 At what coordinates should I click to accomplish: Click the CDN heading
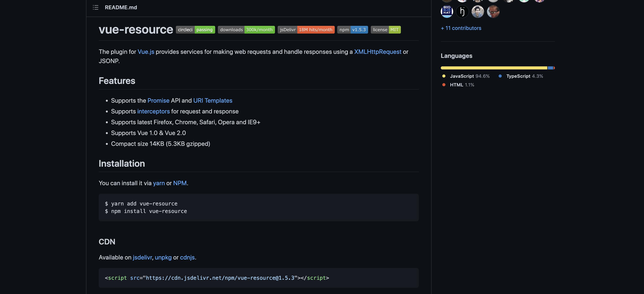107,242
